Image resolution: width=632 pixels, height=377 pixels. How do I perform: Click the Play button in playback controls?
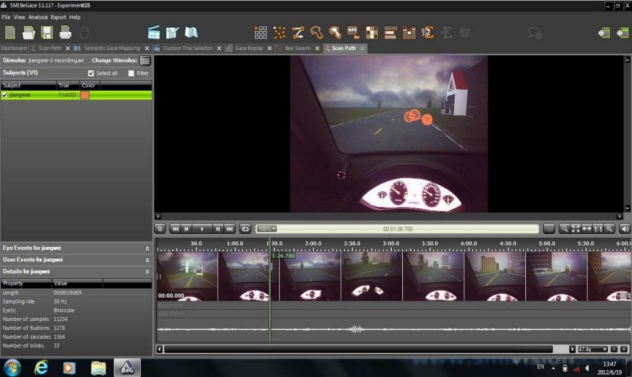click(x=202, y=229)
